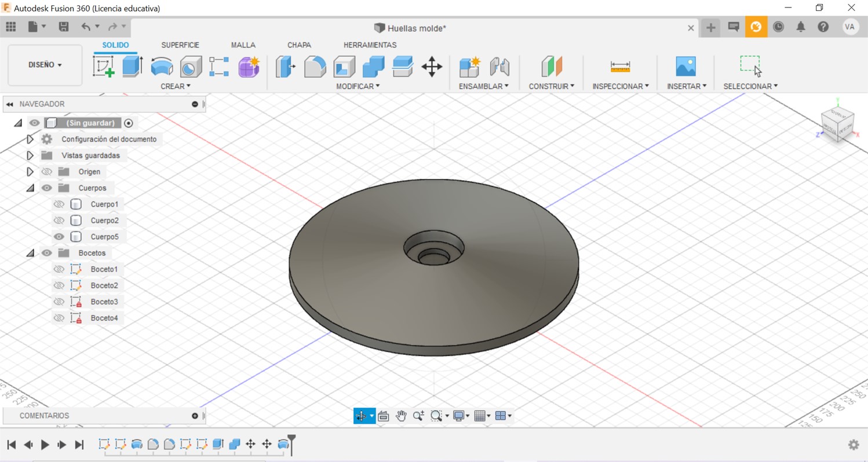Select the Fillet tool
This screenshot has width=868, height=462.
(315, 67)
